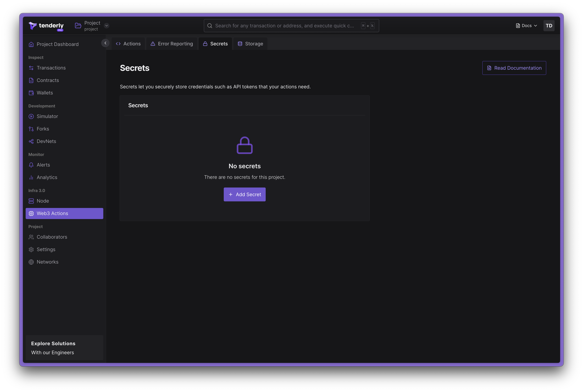The height and width of the screenshot is (392, 583).
Task: Click the Error Reporting warning triangle icon
Action: [153, 44]
